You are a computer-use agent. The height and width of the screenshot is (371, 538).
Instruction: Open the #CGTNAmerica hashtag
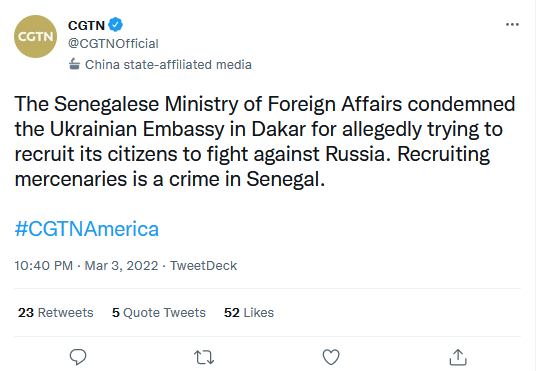click(x=86, y=229)
